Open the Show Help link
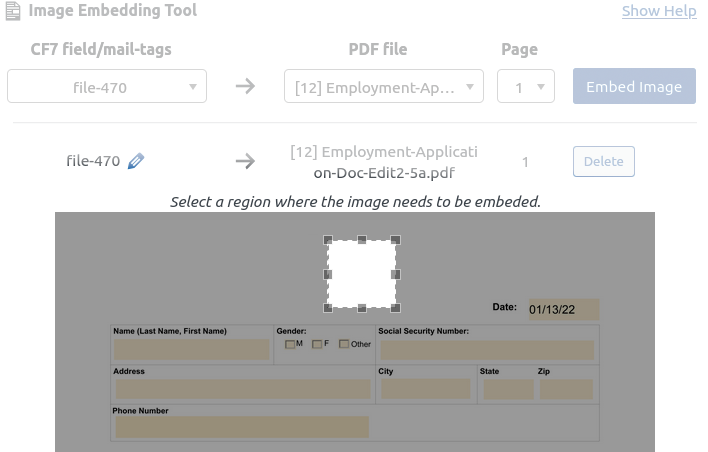The image size is (708, 452). pos(659,11)
